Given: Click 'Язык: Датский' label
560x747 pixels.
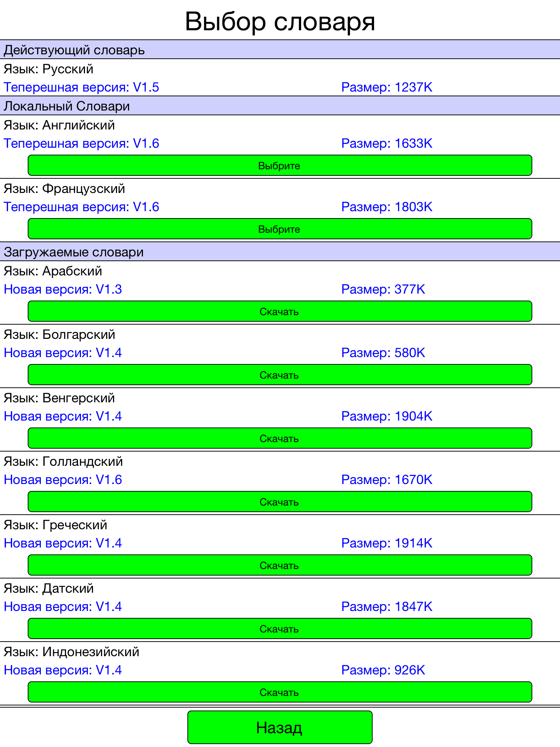Looking at the screenshot, I should [49, 588].
